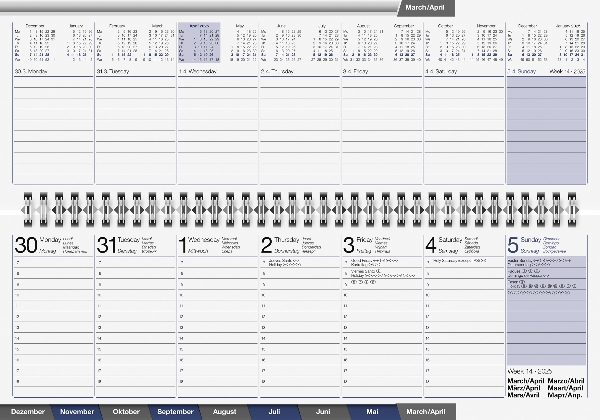Open the Juli tab
The width and height of the screenshot is (600, 420).
tap(273, 411)
